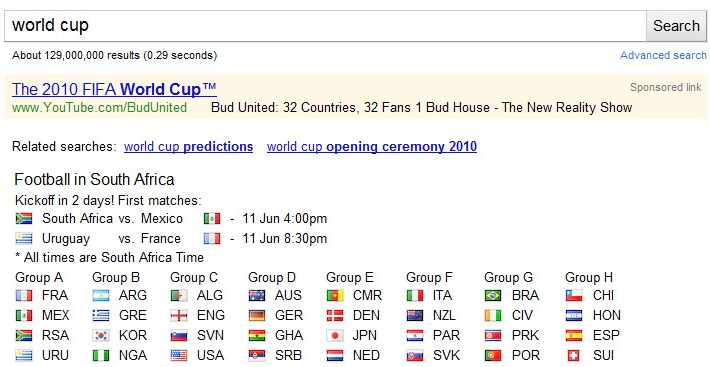Viewport: 710px width, 367px height.
Task: Click the www.YouTube.com/BudUnited URL
Action: click(x=99, y=108)
